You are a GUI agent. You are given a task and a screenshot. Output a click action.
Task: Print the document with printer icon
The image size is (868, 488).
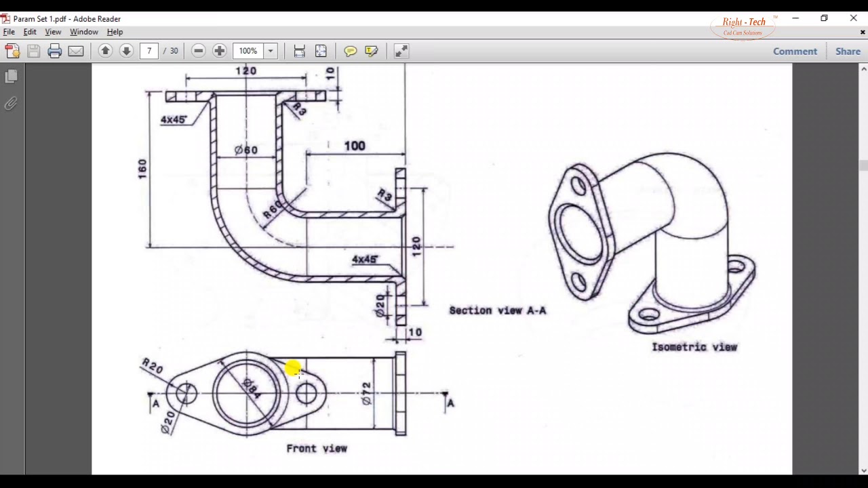pos(55,51)
